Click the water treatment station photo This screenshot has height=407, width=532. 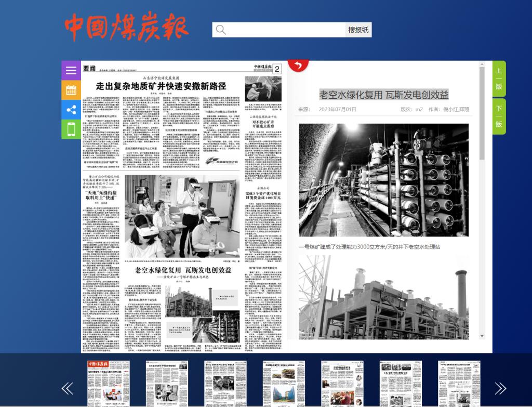click(383, 180)
